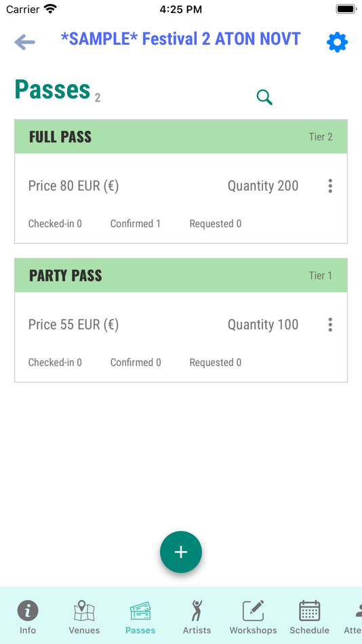Image resolution: width=362 pixels, height=644 pixels.
Task: Open the PARTY PASS header
Action: [x=181, y=276]
